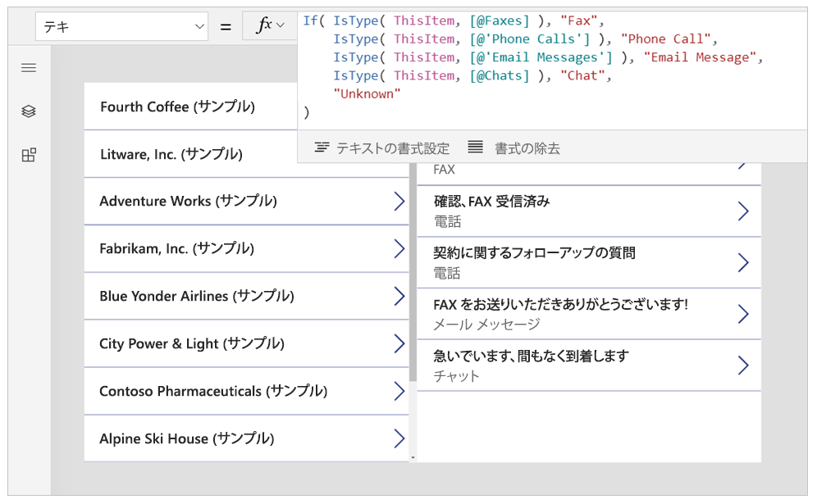The height and width of the screenshot is (504, 817).
Task: Click the 書式の除去 option
Action: [x=513, y=148]
